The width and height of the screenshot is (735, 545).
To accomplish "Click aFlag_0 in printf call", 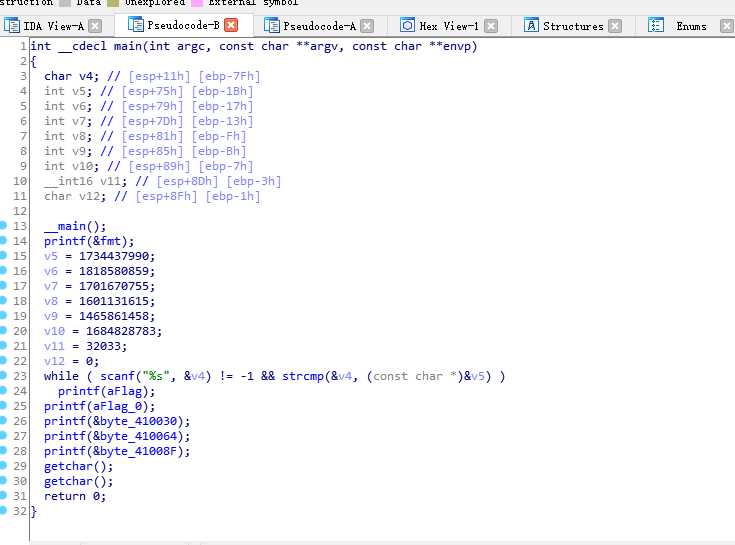I will [x=117, y=406].
